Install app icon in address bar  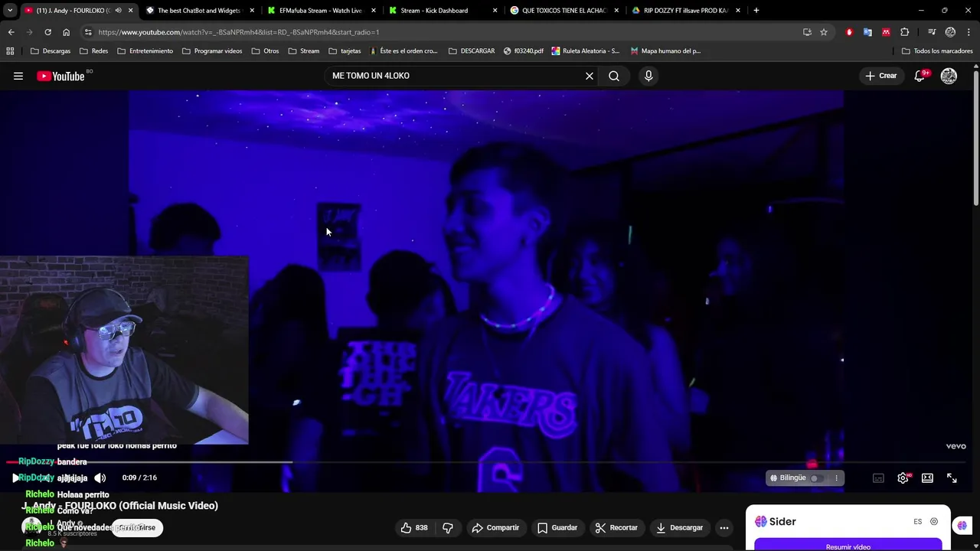click(x=807, y=32)
